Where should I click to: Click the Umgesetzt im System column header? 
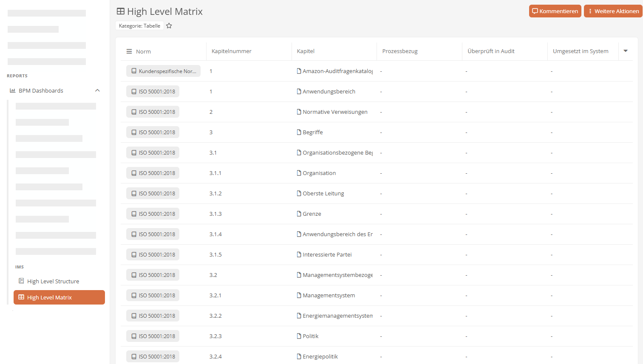coord(581,51)
